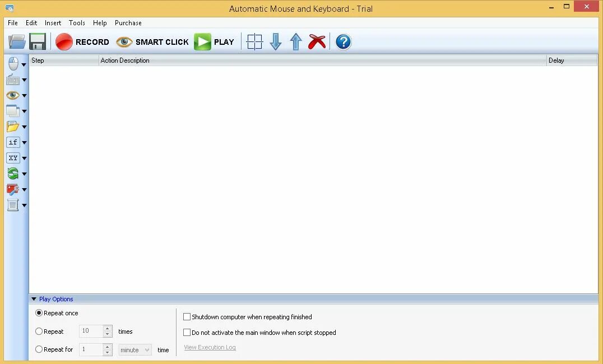The image size is (603, 364).
Task: Delete step with the red X icon
Action: pos(317,41)
